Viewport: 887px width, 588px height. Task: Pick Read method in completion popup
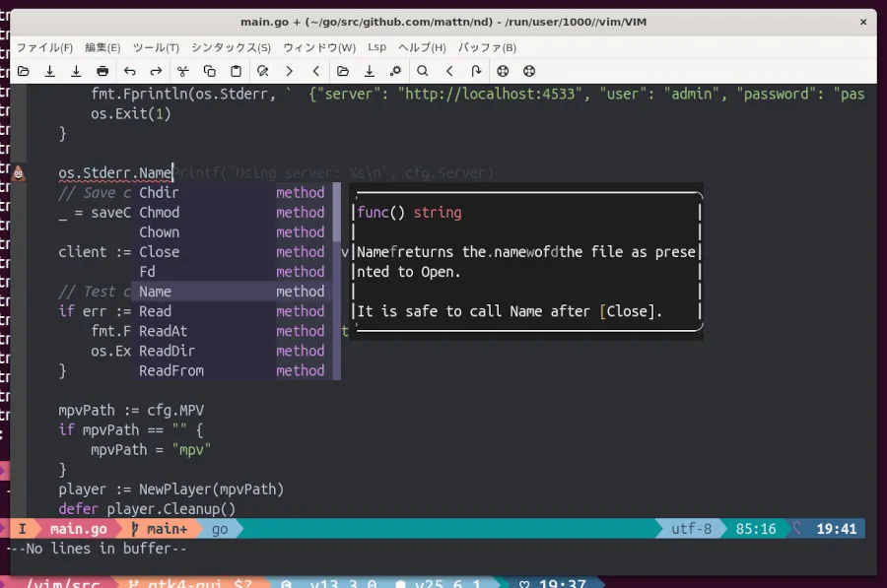(233, 311)
